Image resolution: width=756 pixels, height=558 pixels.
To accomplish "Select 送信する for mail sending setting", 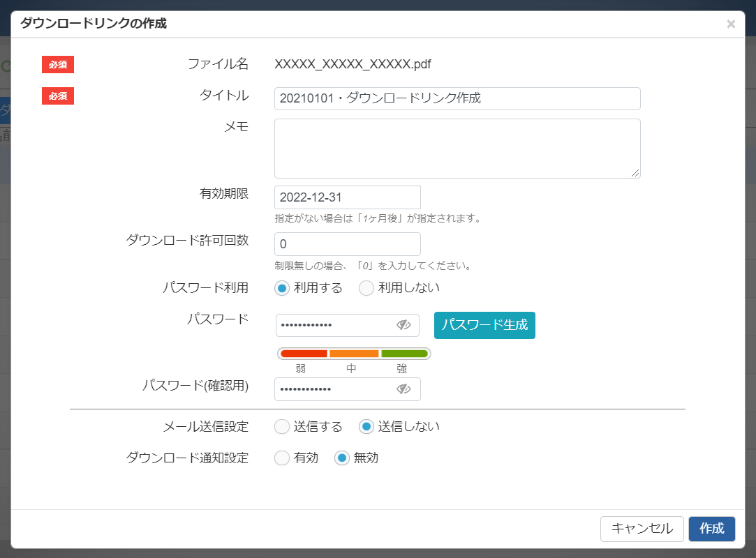I will click(282, 426).
